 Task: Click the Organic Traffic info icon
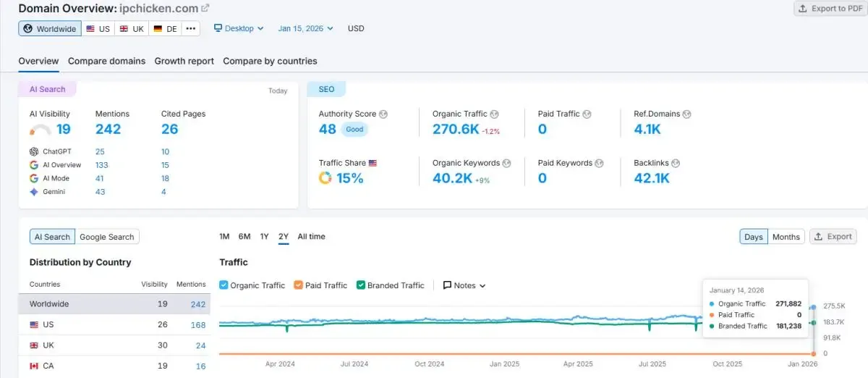pyautogui.click(x=495, y=114)
